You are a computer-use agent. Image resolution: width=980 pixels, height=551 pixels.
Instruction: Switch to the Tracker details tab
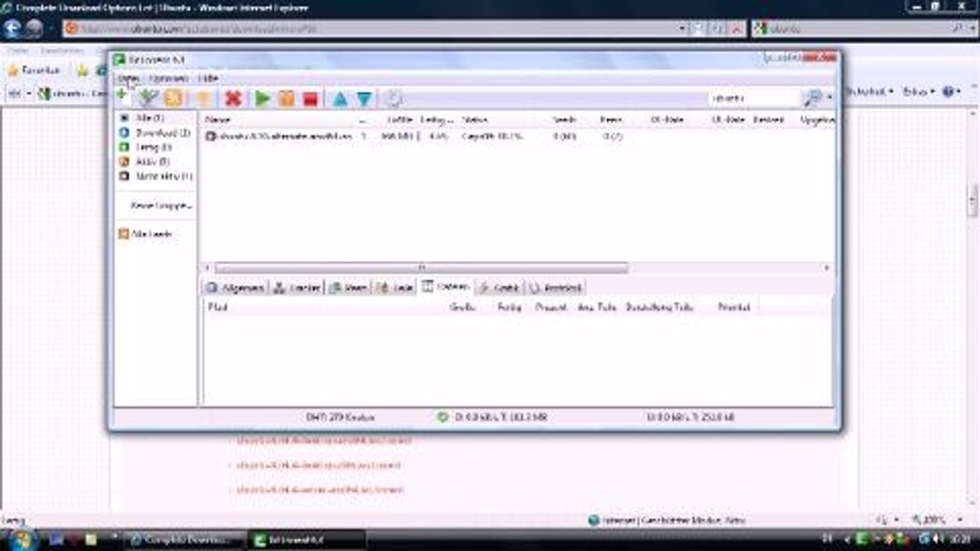(x=297, y=288)
